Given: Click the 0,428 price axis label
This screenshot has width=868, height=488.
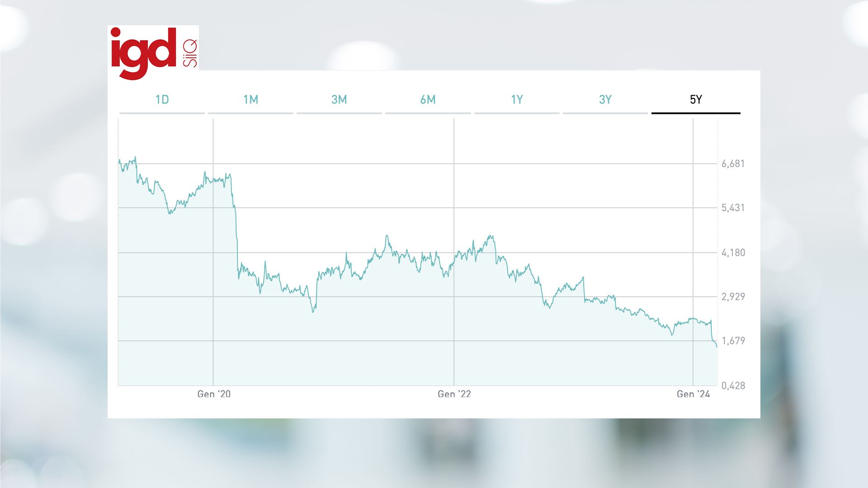Looking at the screenshot, I should click(733, 385).
